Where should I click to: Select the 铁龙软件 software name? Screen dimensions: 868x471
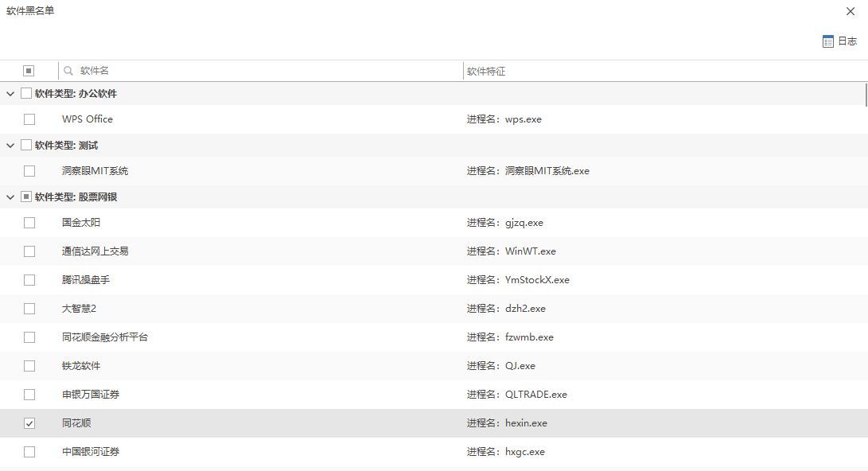pos(81,366)
